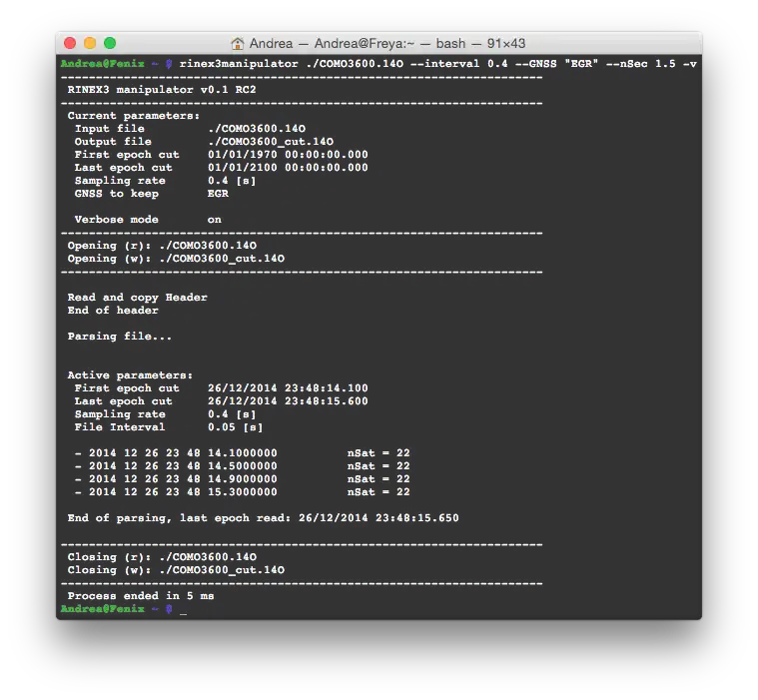The height and width of the screenshot is (700, 758).
Task: Click Output file value './COMO3600_cut.14O'
Action: [271, 142]
